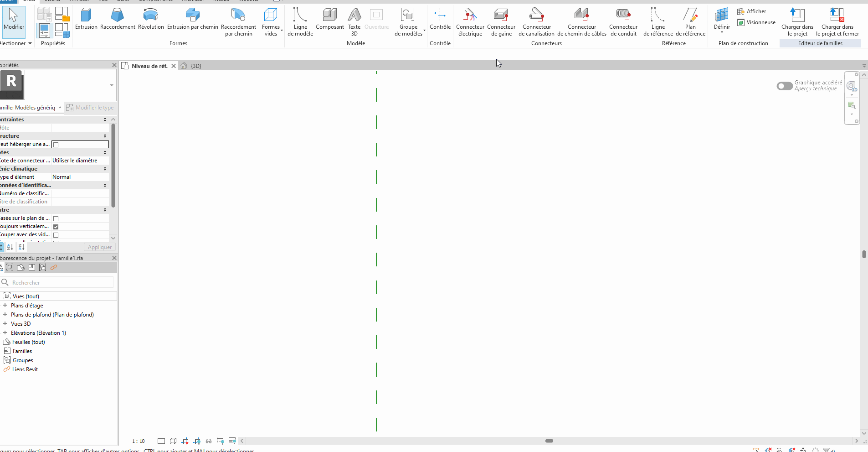This screenshot has width=868, height=452.
Task: Uncheck the Toujours verticalement checkbox
Action: 56,227
